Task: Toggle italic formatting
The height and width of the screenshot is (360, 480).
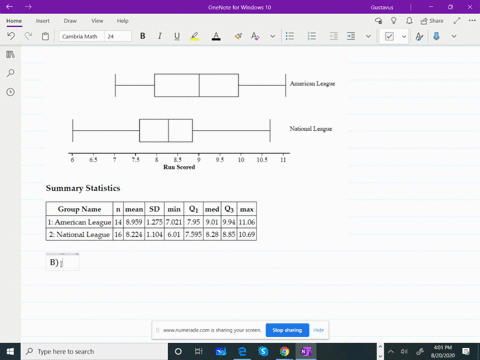Action: [x=160, y=36]
